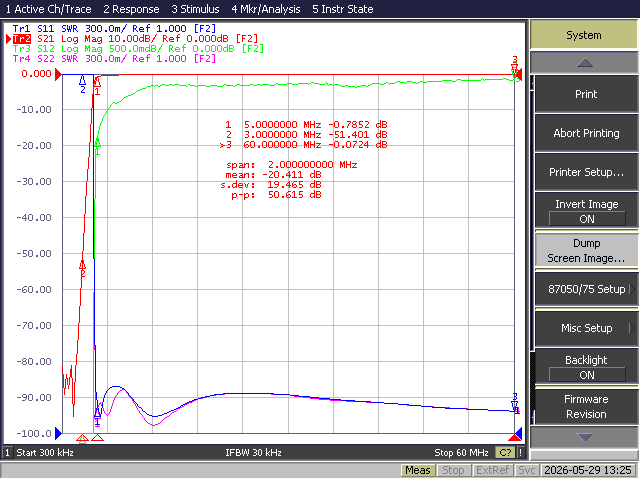
Task: Click the exclamation warning indicator
Action: pyautogui.click(x=520, y=453)
